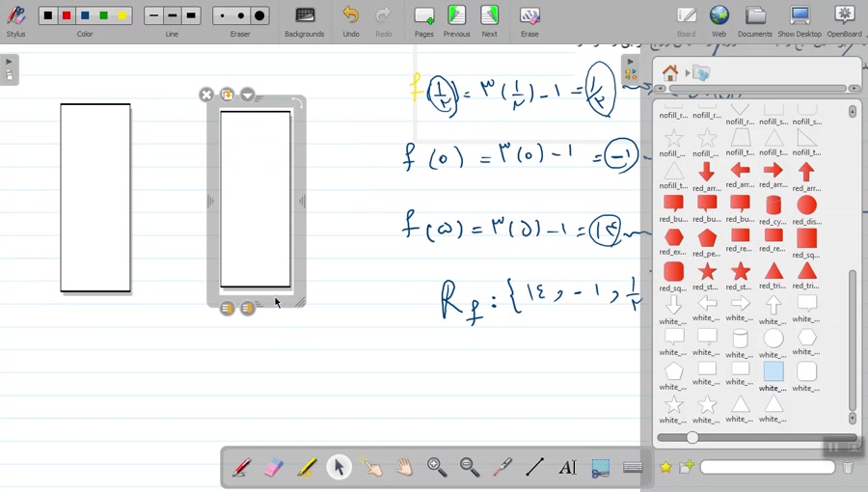Select the Capture part of screen tool

click(600, 467)
